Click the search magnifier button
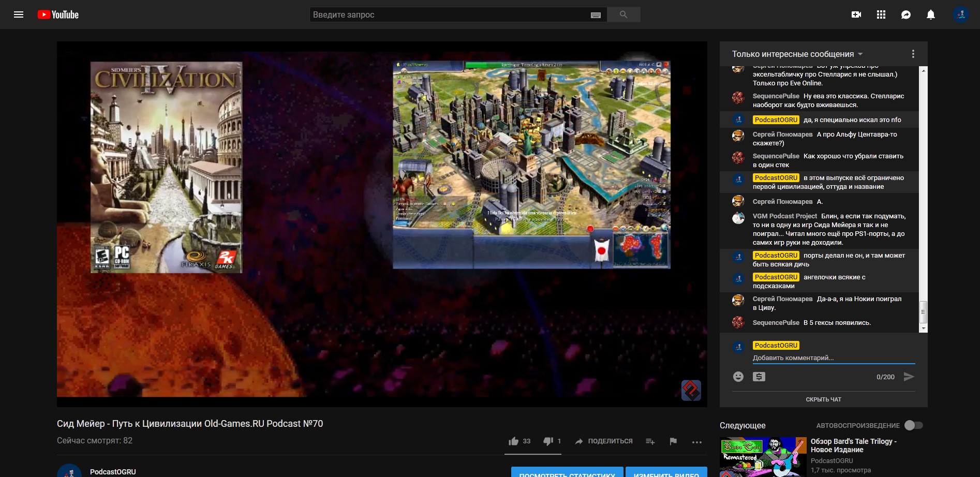 (x=623, y=14)
